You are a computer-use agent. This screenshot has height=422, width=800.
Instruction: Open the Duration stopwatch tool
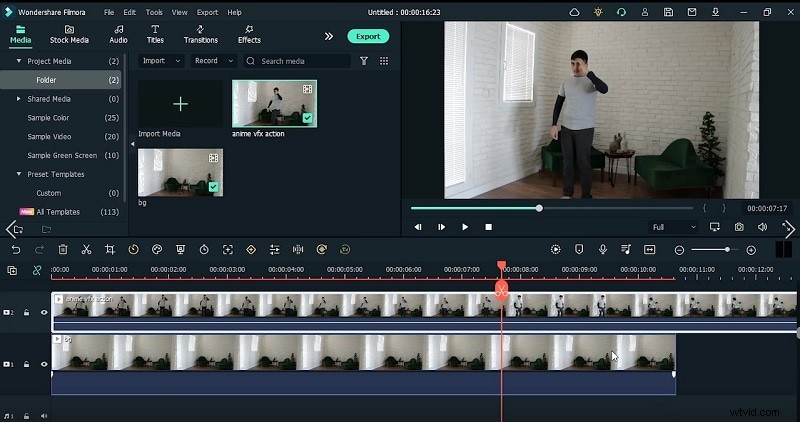[x=204, y=250]
